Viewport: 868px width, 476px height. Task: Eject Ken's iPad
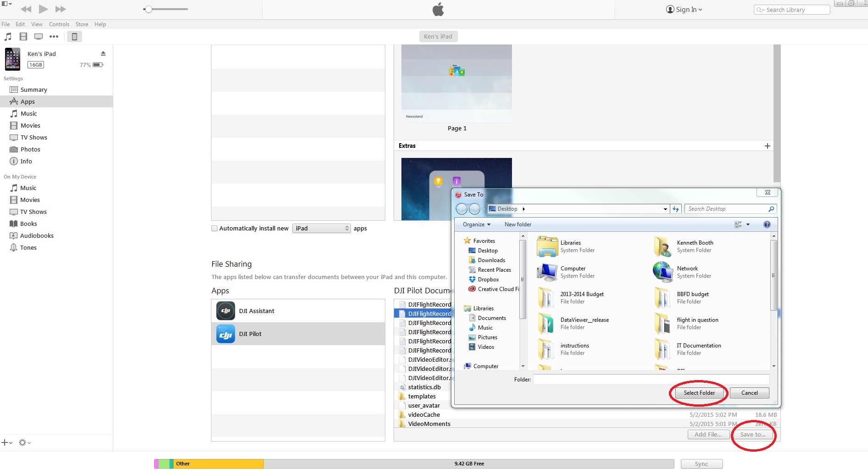(x=103, y=54)
